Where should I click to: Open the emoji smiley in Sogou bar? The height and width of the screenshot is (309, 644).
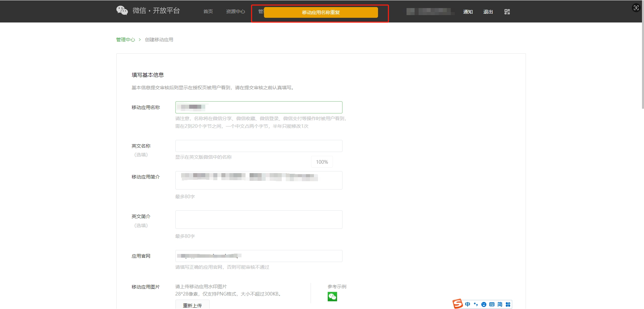(484, 304)
